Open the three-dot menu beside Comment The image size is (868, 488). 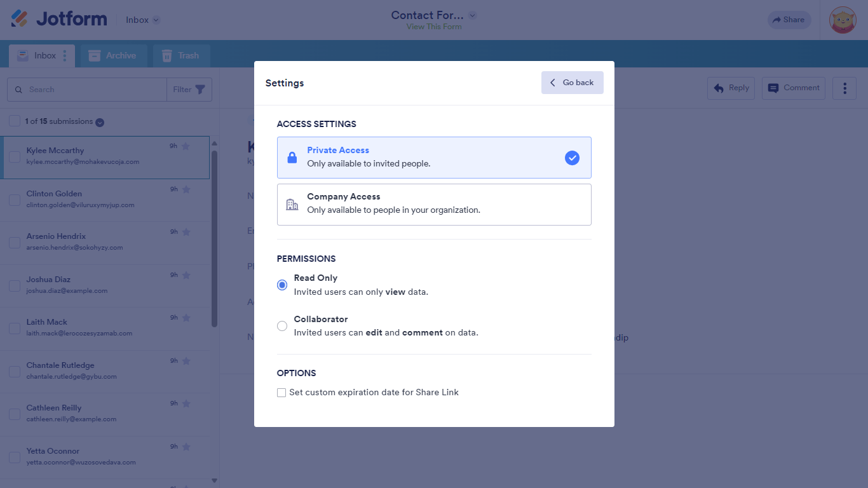pos(844,88)
